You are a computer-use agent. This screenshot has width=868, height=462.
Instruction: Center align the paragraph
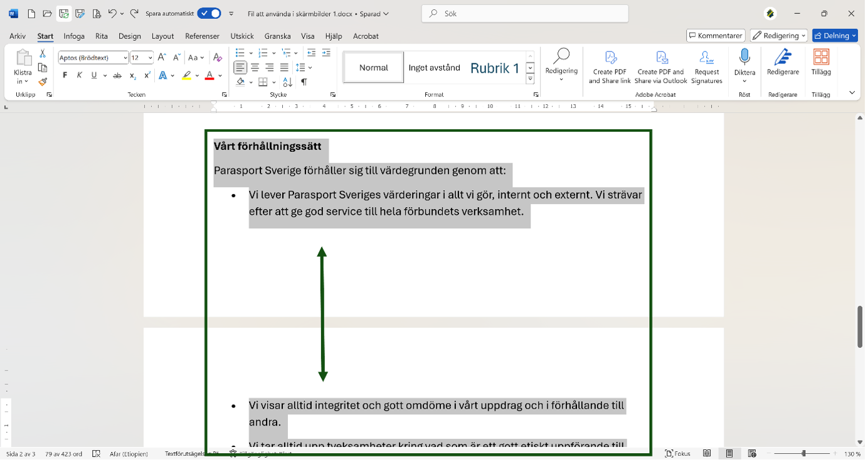click(x=255, y=67)
